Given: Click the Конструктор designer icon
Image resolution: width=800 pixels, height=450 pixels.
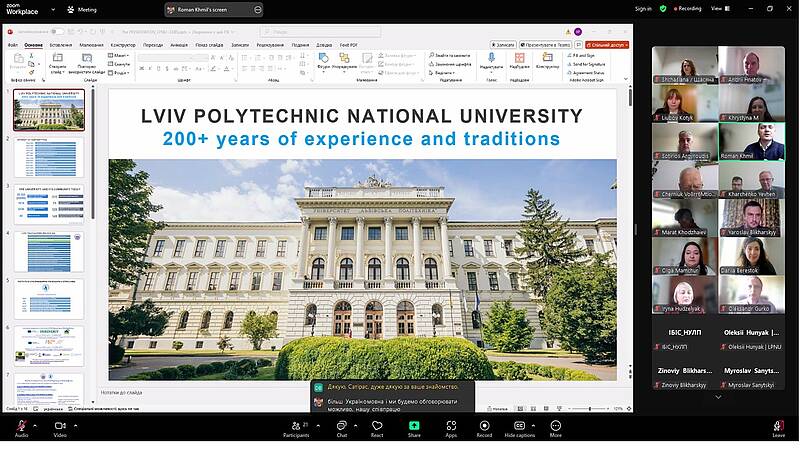Looking at the screenshot, I should pos(547,57).
